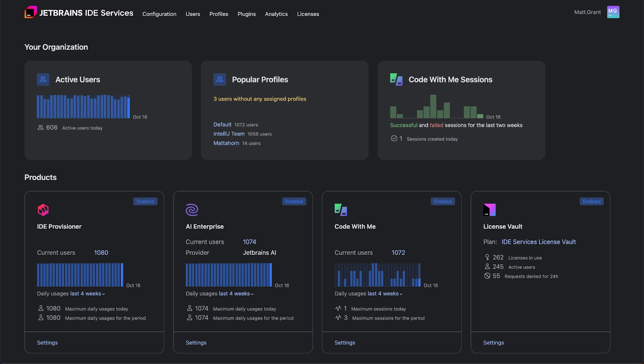Click the Enabled badge on Code With Me

(x=443, y=201)
